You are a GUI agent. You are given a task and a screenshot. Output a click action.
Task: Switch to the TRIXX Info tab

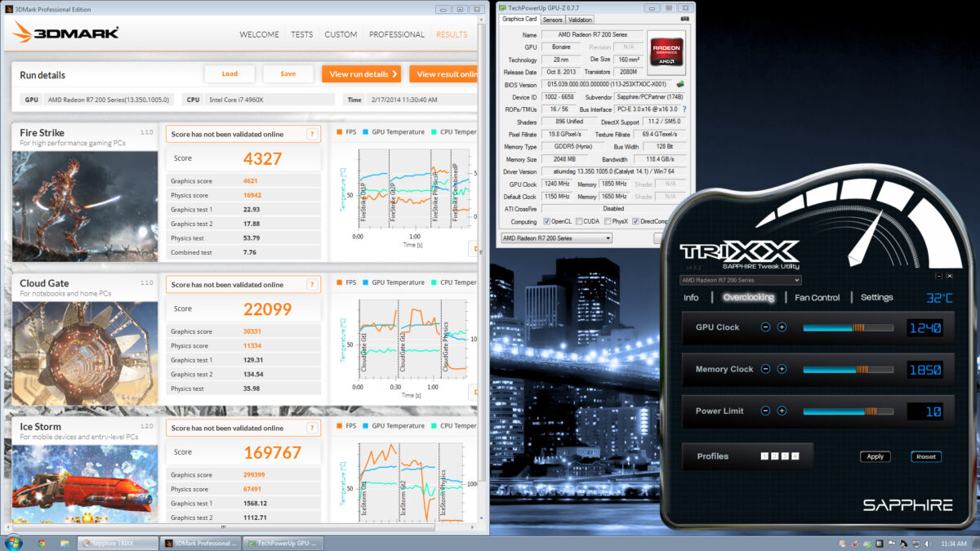pyautogui.click(x=691, y=298)
